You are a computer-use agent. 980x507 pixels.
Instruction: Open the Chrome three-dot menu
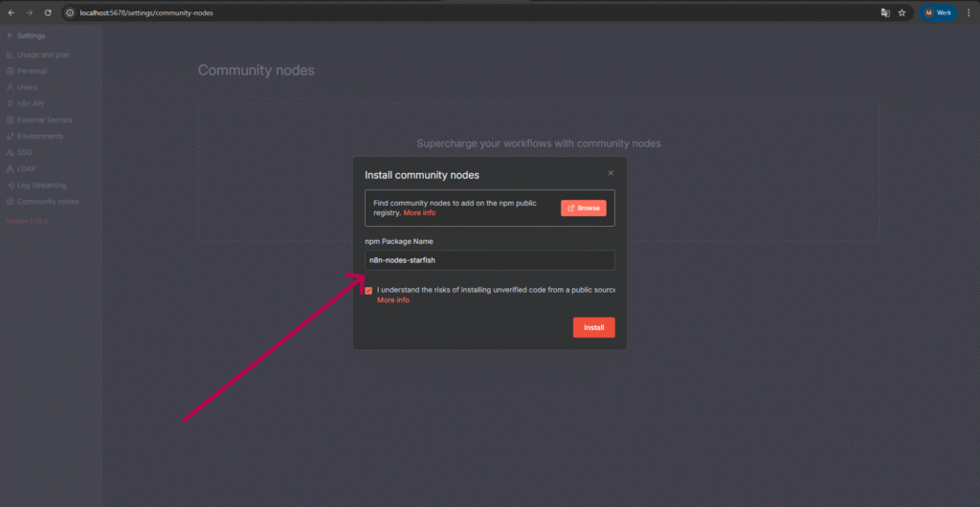(969, 12)
